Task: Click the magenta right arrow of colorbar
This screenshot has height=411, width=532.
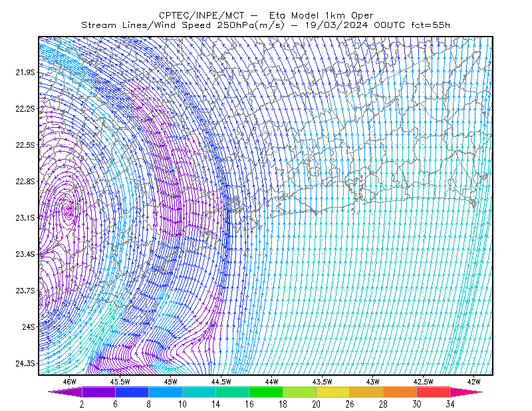Action: coord(467,392)
